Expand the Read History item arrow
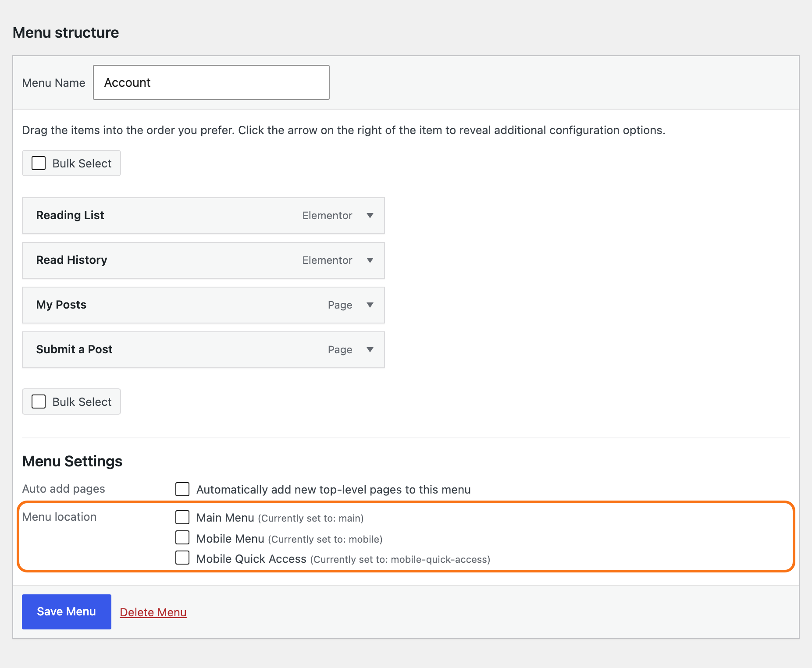 (370, 260)
